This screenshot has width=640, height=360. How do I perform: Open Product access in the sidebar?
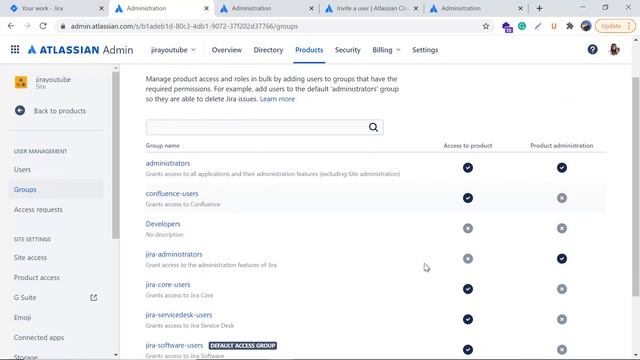pyautogui.click(x=36, y=278)
